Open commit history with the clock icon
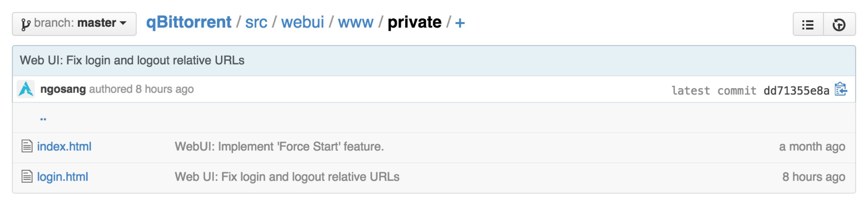 (x=839, y=24)
